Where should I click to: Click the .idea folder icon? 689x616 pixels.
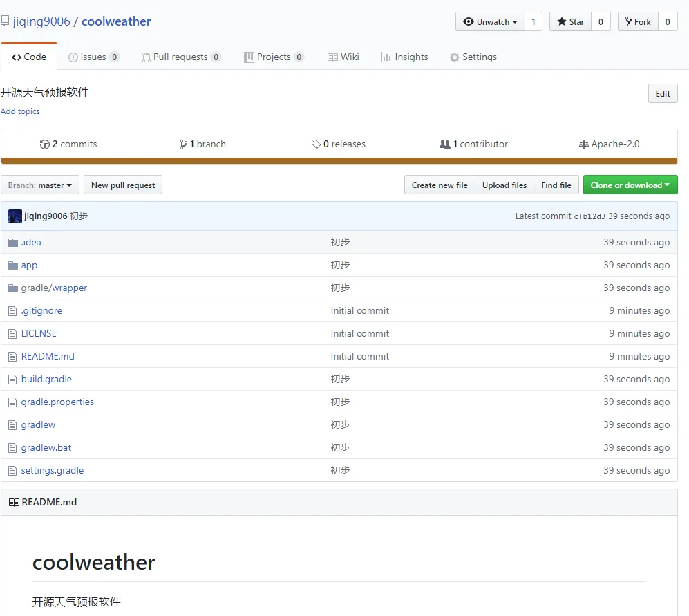click(13, 242)
